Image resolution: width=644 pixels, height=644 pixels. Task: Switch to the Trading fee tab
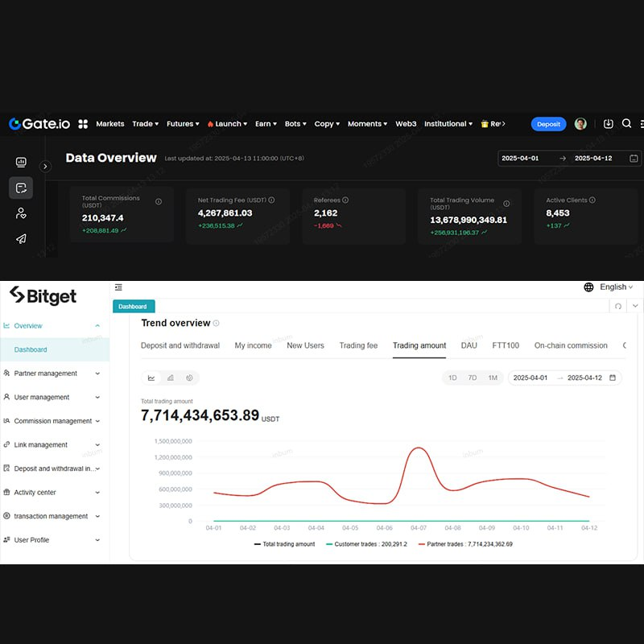pos(358,345)
